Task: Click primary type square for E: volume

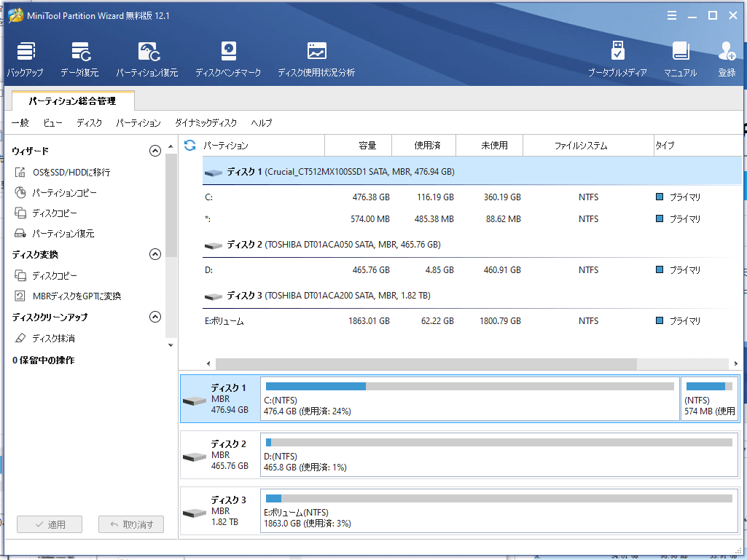Action: coord(660,320)
